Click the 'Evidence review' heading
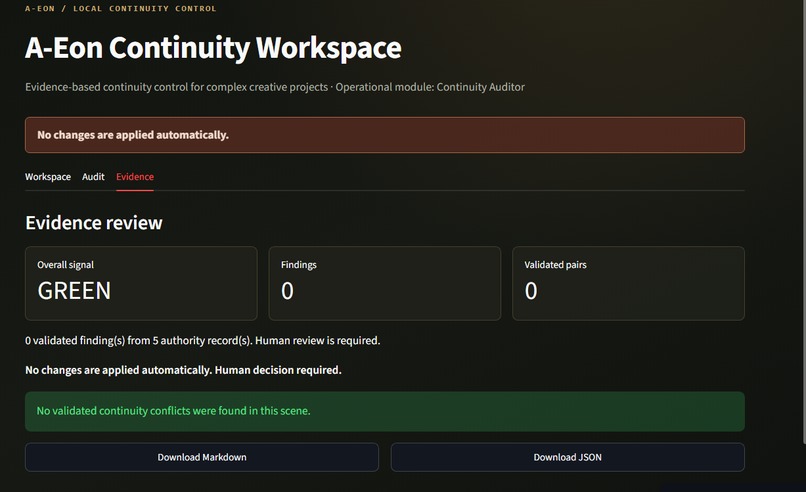Viewport: 806px width, 492px height. (x=94, y=223)
